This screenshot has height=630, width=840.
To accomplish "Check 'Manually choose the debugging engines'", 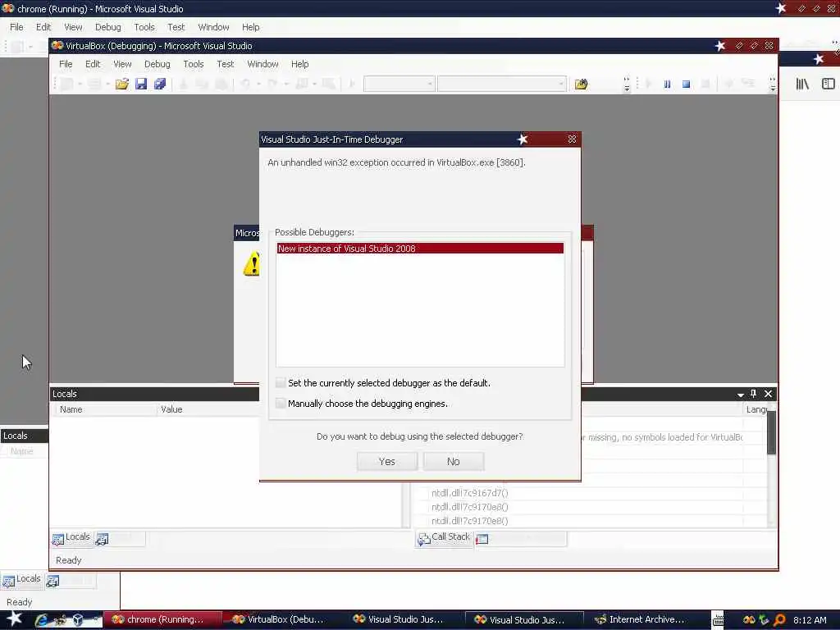I will pyautogui.click(x=281, y=403).
